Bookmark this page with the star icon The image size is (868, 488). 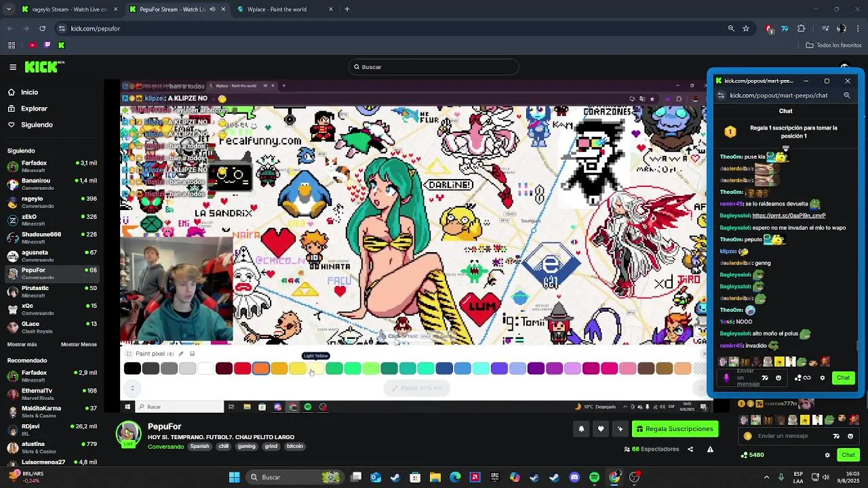(x=746, y=28)
